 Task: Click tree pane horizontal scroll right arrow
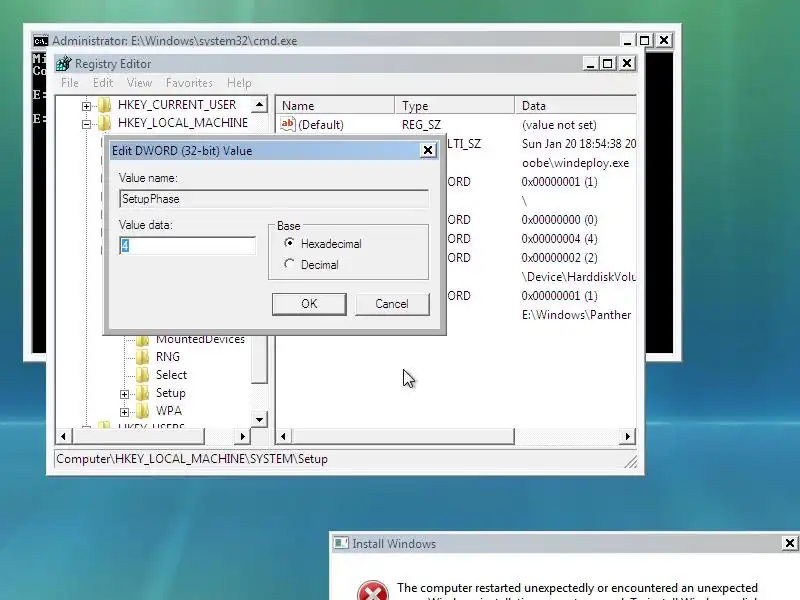pyautogui.click(x=242, y=436)
